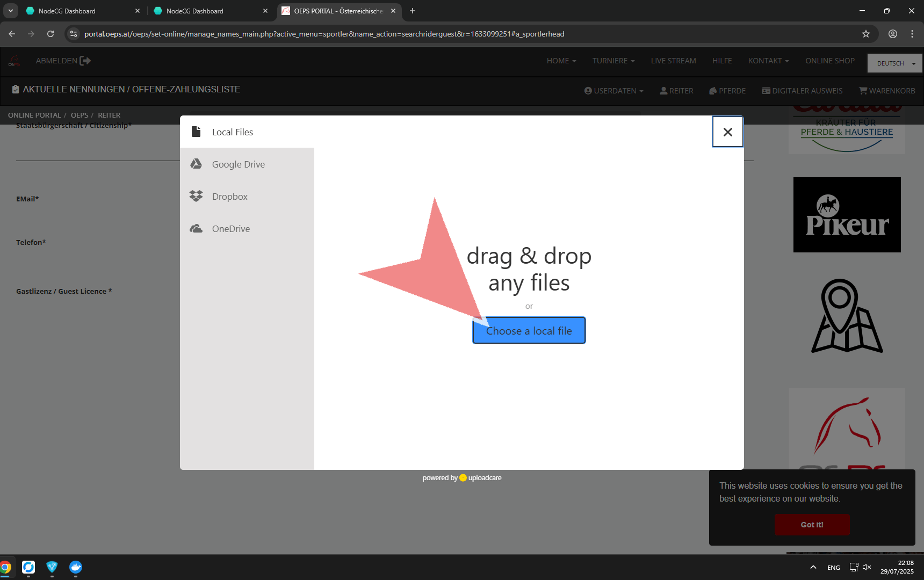Reload the page
The height and width of the screenshot is (580, 924).
click(50, 34)
